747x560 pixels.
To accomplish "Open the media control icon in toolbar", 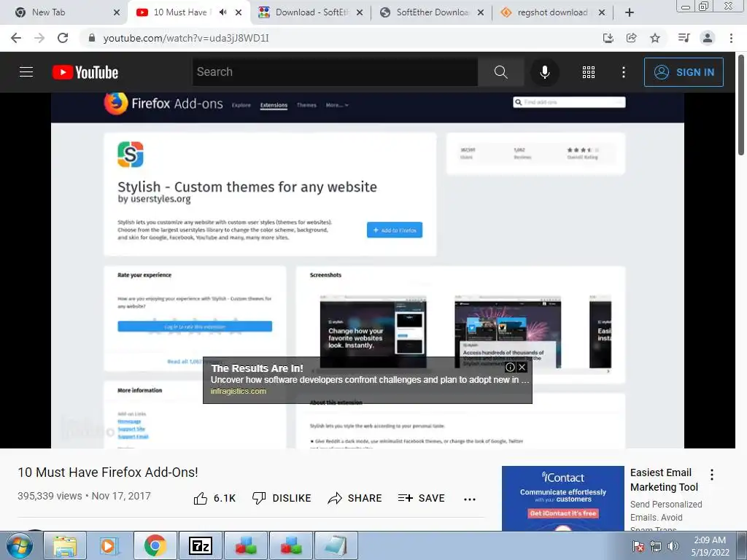I will point(684,38).
